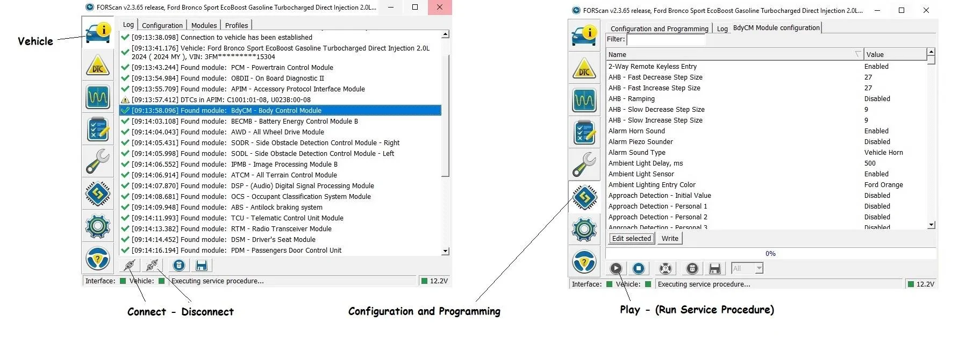
Task: Open the DTC trouble codes section in left window
Action: tap(97, 65)
